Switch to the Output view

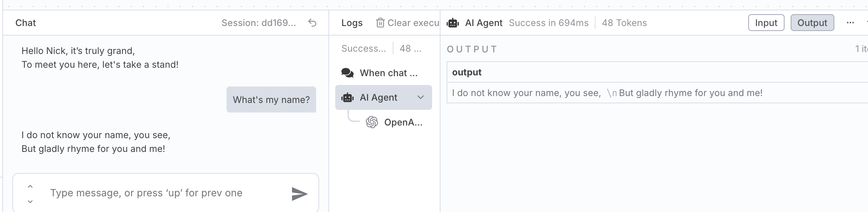(x=812, y=23)
